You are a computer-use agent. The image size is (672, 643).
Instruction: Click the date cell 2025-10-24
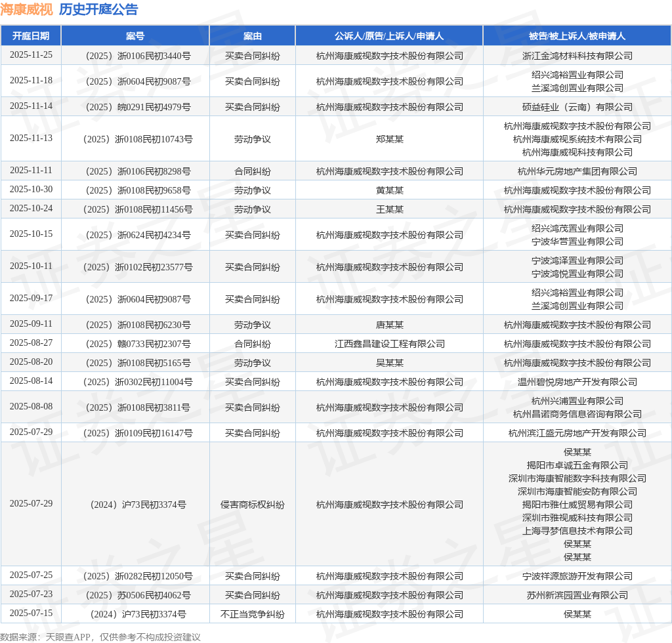tap(31, 208)
